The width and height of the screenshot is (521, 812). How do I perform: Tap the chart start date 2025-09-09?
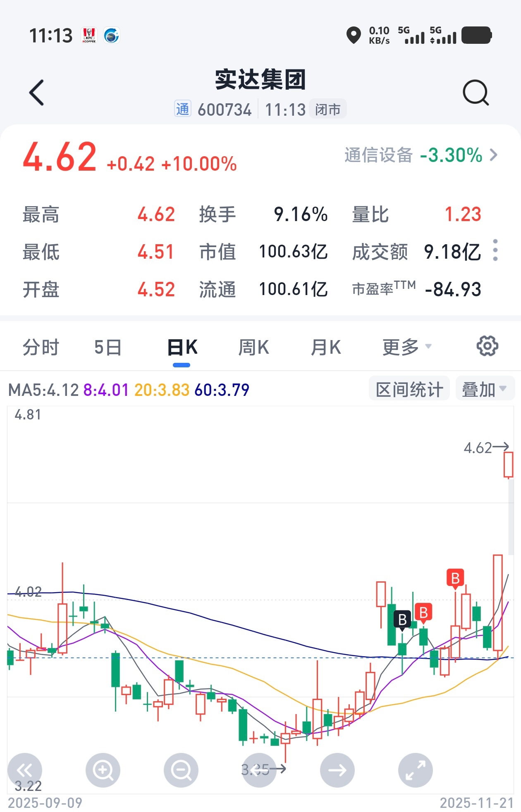pos(45,803)
